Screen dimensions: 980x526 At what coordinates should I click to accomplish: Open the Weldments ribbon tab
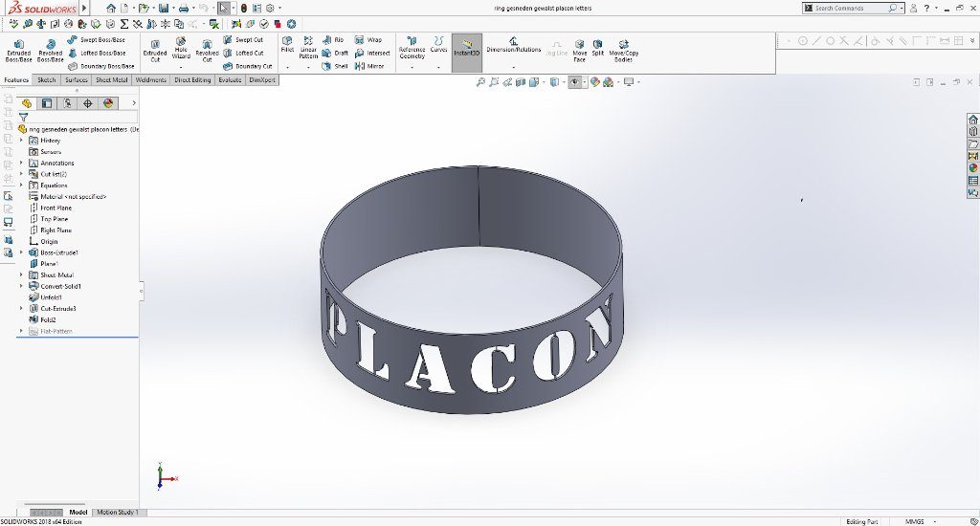coord(150,80)
